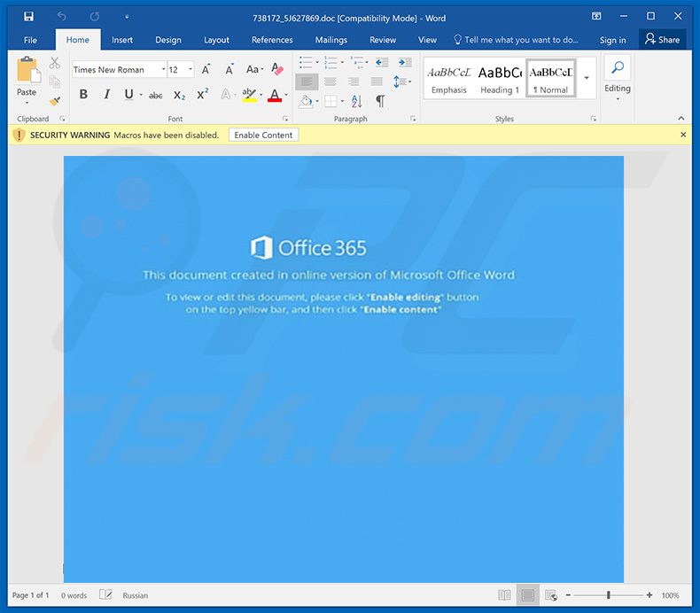Click the Copy icon under scissors
Viewport: 700px width, 613px height.
[x=54, y=81]
